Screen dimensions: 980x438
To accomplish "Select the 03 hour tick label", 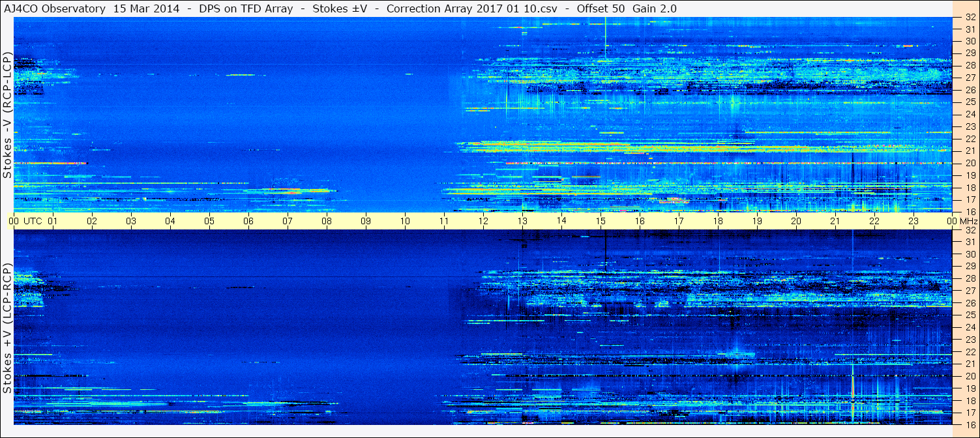I will (x=131, y=221).
